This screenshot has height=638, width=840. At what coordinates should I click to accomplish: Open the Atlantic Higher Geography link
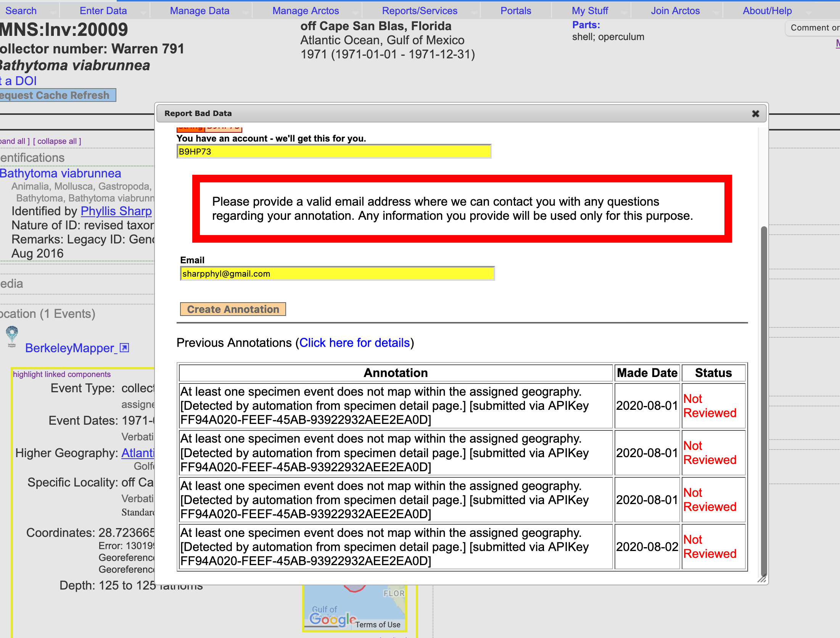[138, 453]
